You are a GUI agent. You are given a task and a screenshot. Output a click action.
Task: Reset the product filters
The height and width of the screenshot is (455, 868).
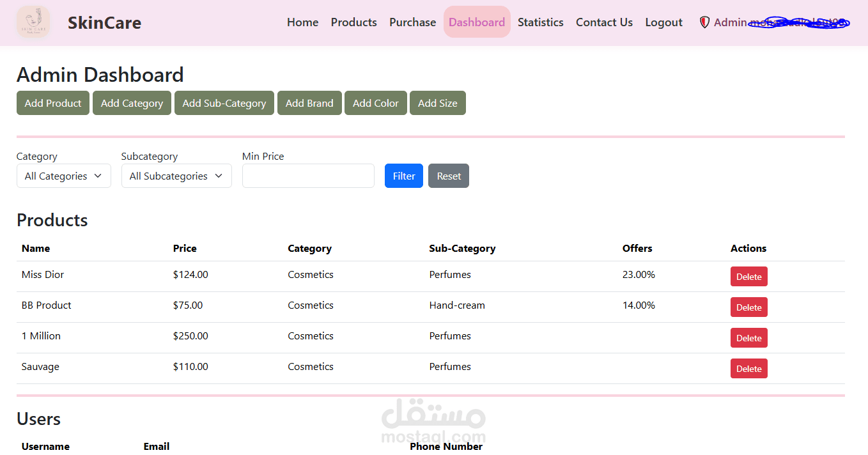coord(448,176)
